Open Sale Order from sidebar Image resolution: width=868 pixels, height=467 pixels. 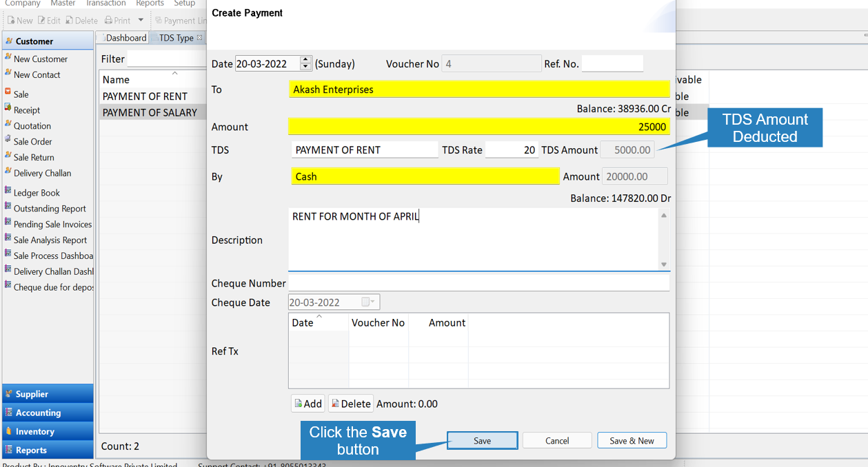click(32, 142)
